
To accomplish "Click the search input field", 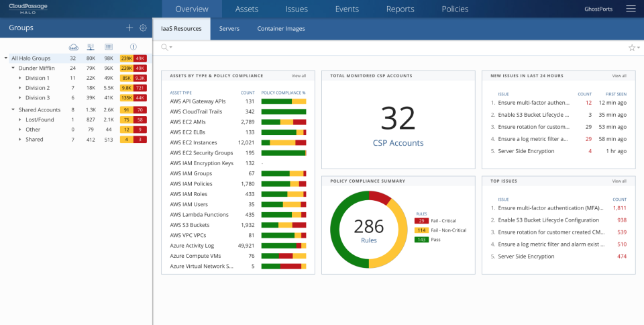I will click(x=398, y=48).
